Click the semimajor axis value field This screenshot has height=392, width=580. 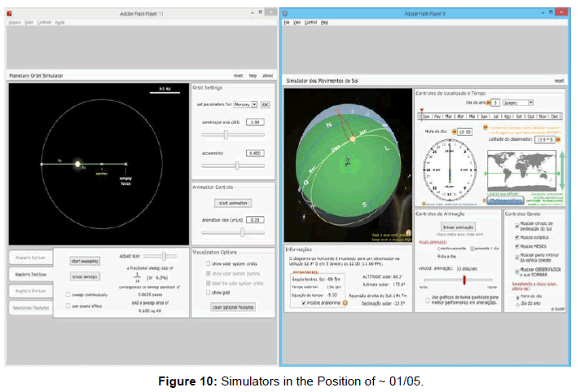tap(253, 122)
